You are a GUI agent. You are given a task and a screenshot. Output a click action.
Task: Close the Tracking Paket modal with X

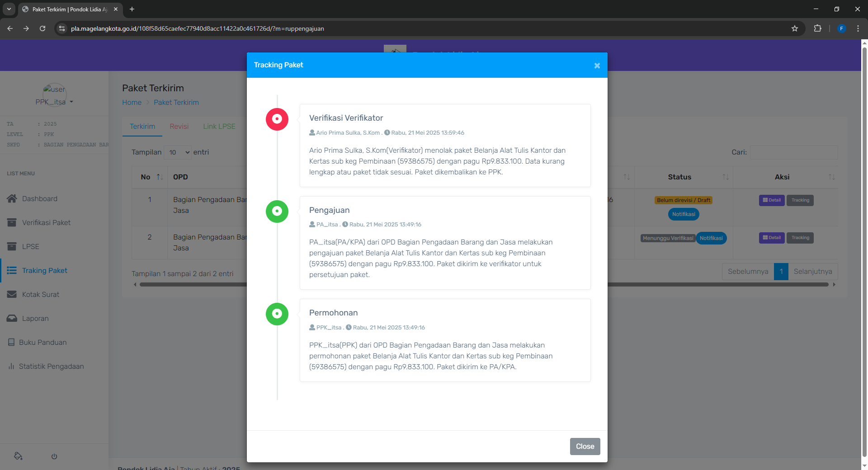(x=597, y=66)
